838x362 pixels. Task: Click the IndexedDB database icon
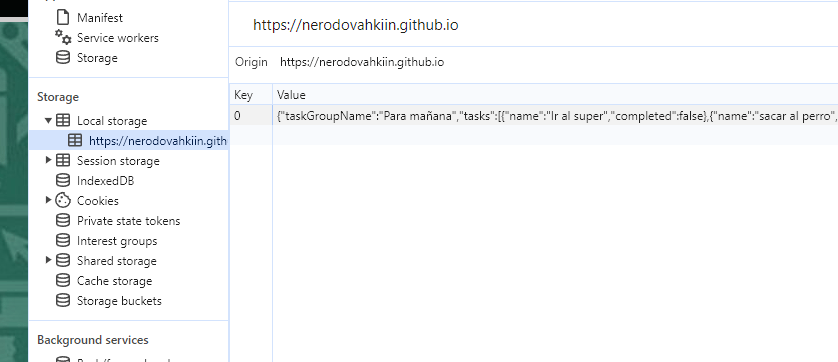point(63,181)
